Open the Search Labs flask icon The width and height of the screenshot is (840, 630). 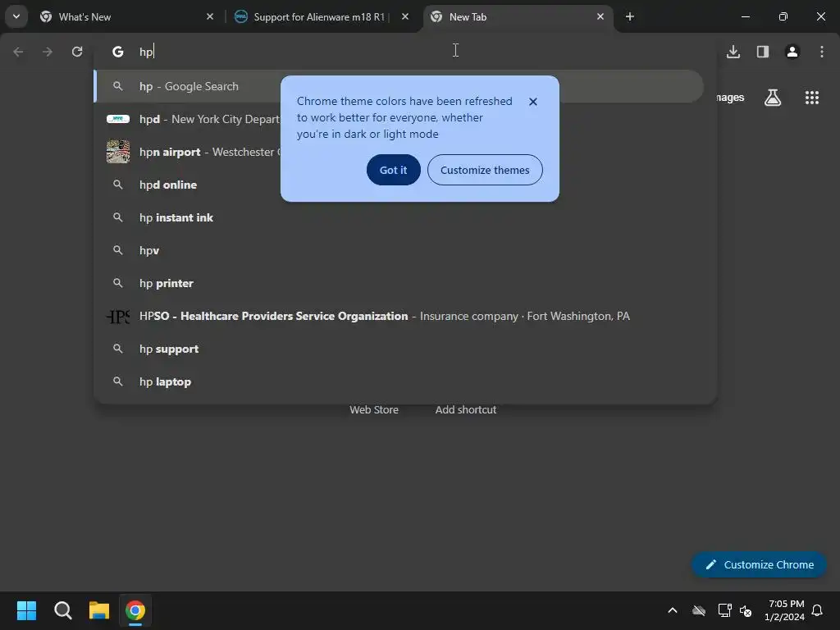pyautogui.click(x=773, y=98)
